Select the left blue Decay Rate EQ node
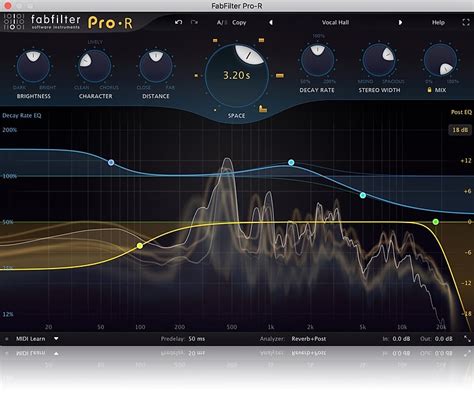The height and width of the screenshot is (401, 474). (x=111, y=162)
